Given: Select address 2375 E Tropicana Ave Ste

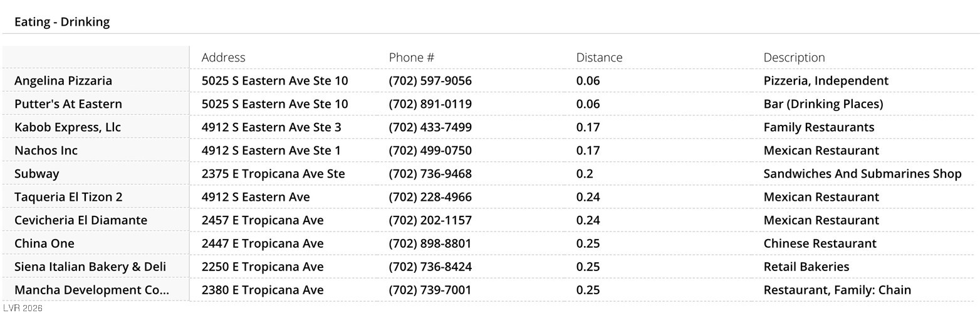Looking at the screenshot, I should (273, 174).
